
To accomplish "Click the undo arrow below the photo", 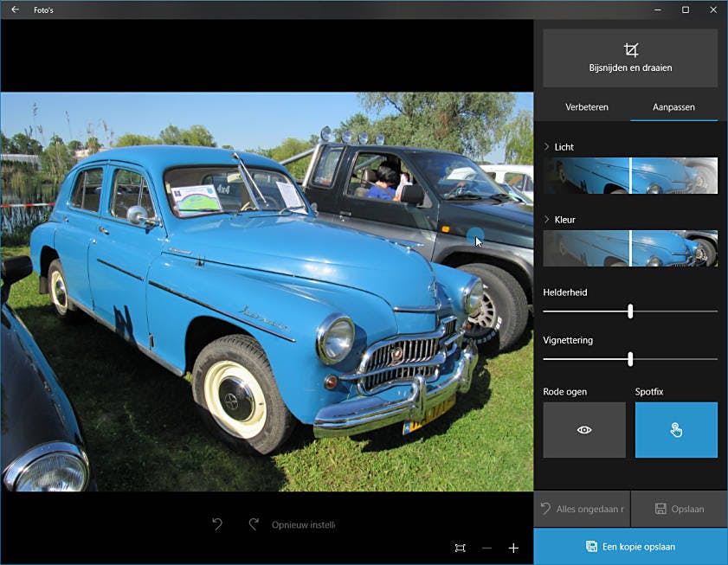I will point(216,524).
